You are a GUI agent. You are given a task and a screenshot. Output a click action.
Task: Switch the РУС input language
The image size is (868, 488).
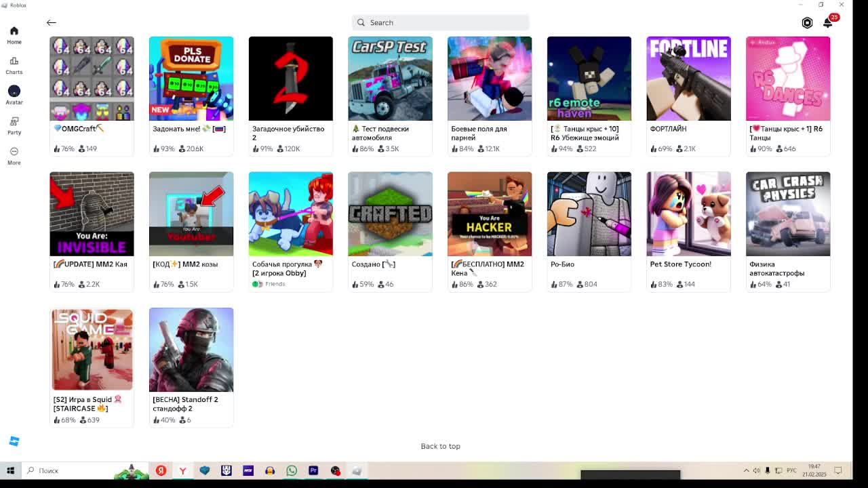tap(791, 470)
